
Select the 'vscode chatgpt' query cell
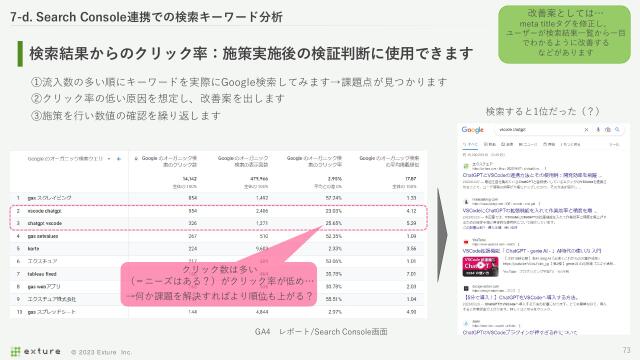(44, 211)
